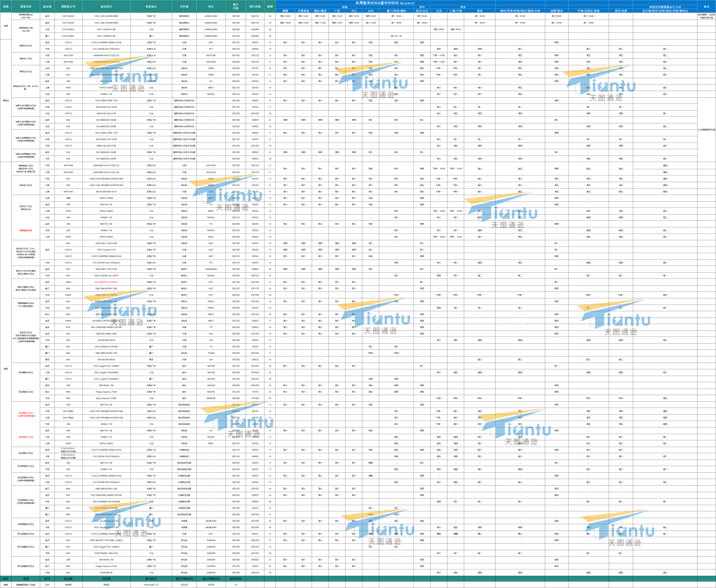This screenshot has width=716, height=588.
Task: Select the Kyoto Express 2528E vessel cell
Action: click(106, 399)
